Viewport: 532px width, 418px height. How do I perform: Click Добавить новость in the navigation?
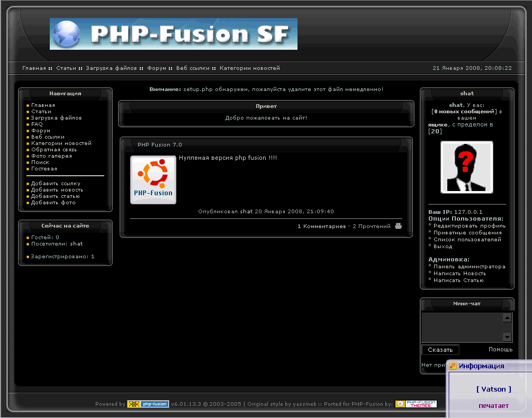57,190
